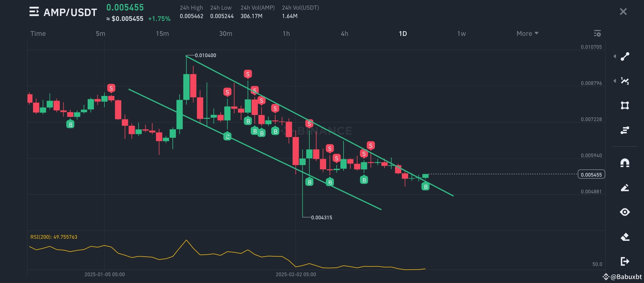Click the 24h Low value 0.005244
Viewport: 644px width, 283px height.
pyautogui.click(x=222, y=16)
